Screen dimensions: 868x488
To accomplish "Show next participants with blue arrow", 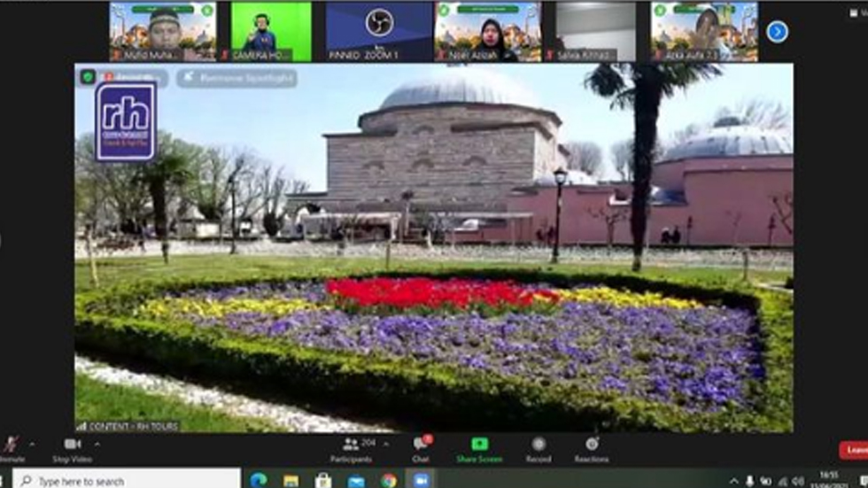I will coord(777,32).
